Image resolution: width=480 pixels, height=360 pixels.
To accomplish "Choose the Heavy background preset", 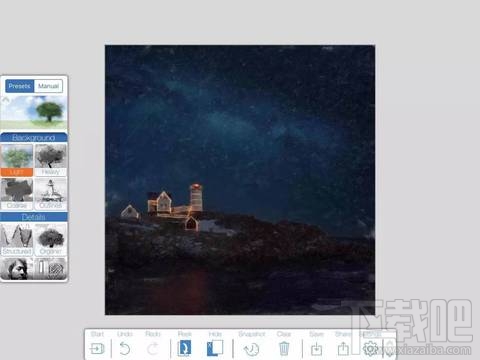I will [51, 160].
